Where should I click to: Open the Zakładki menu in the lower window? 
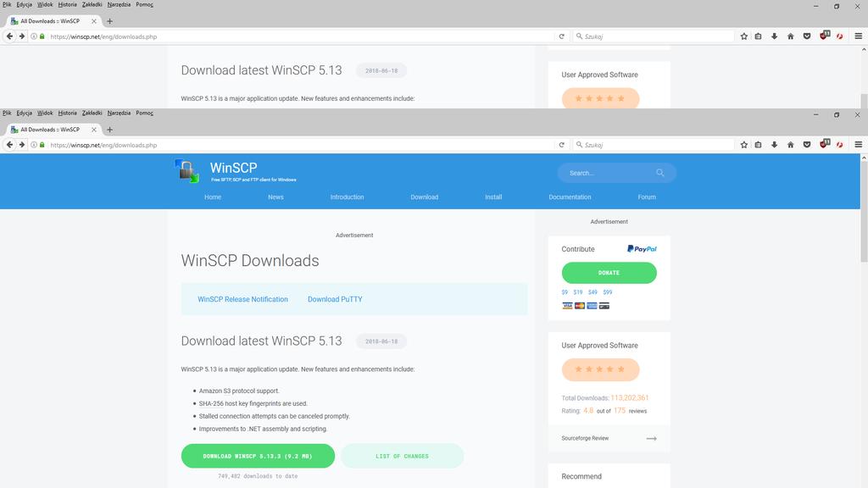click(92, 113)
